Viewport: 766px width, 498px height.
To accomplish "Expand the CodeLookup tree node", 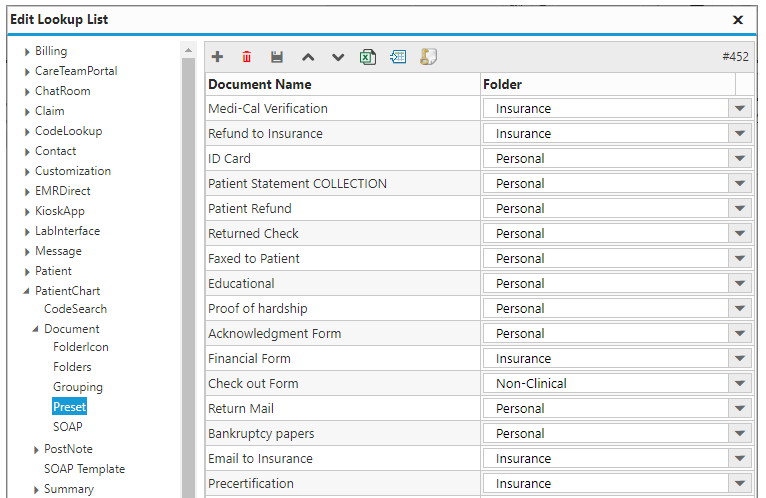I will (27, 132).
